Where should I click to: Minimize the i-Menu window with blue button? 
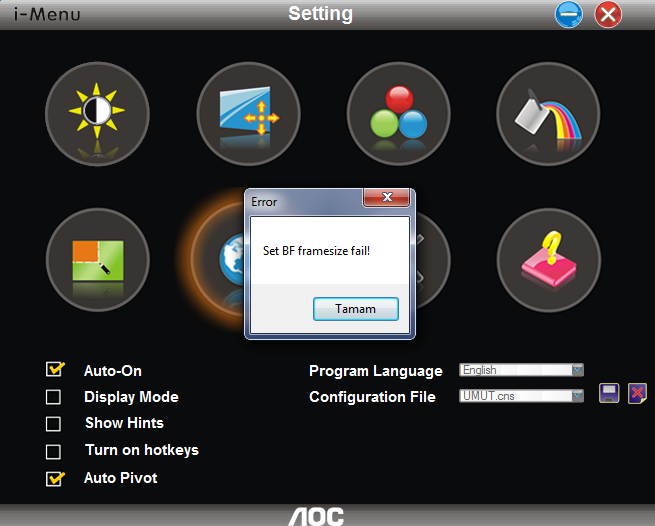pyautogui.click(x=569, y=14)
